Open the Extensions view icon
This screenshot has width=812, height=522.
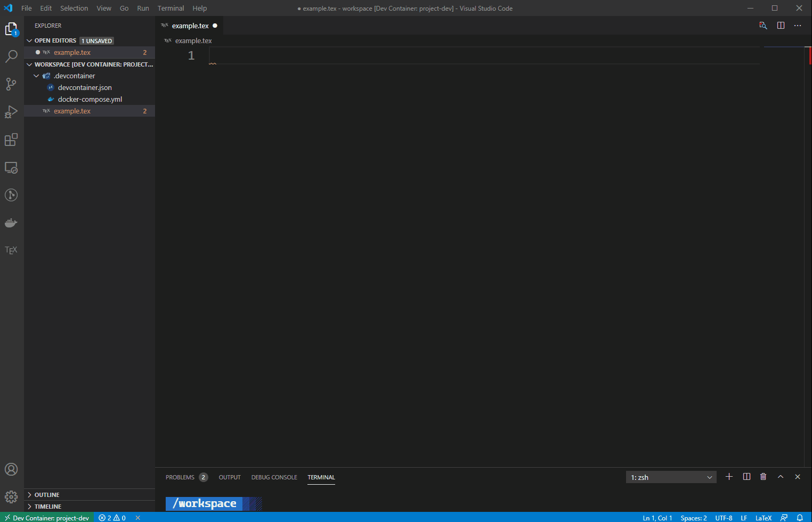(11, 140)
